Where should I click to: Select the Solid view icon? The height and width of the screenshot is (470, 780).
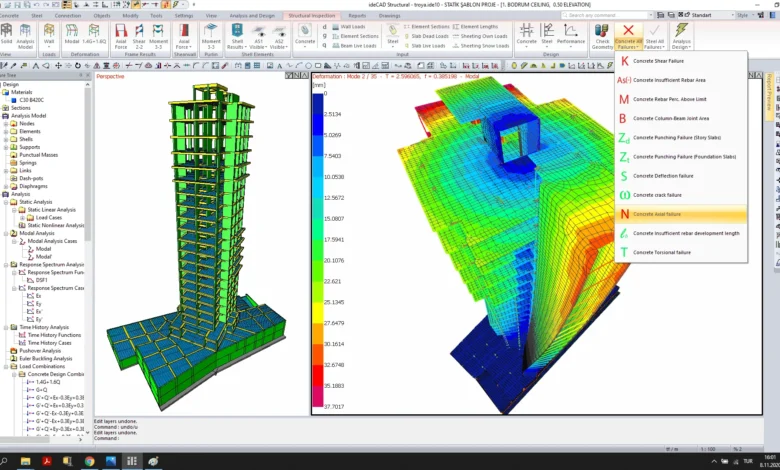click(x=6, y=35)
